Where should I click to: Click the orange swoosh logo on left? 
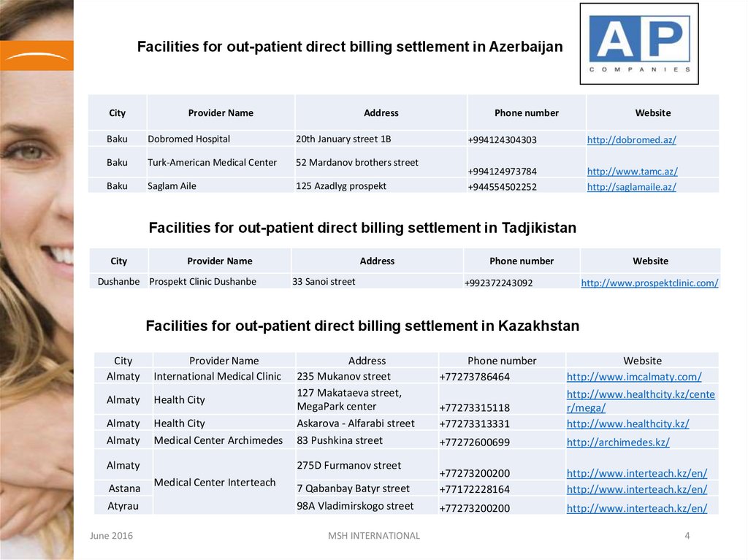(x=37, y=55)
